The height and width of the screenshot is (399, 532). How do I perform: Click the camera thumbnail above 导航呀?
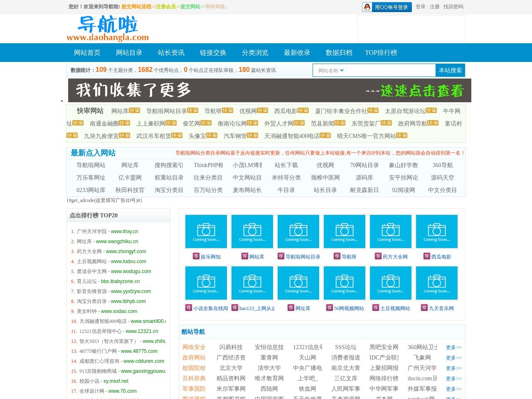[x=344, y=231]
